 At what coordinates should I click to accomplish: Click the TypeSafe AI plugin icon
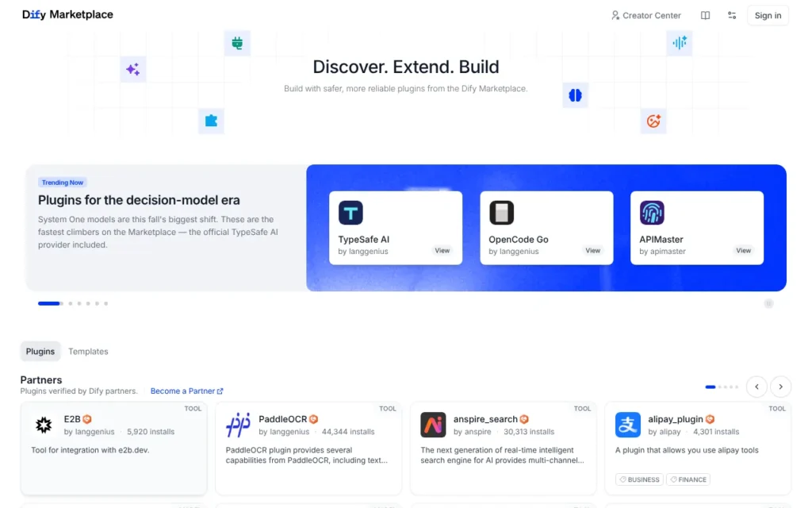350,213
